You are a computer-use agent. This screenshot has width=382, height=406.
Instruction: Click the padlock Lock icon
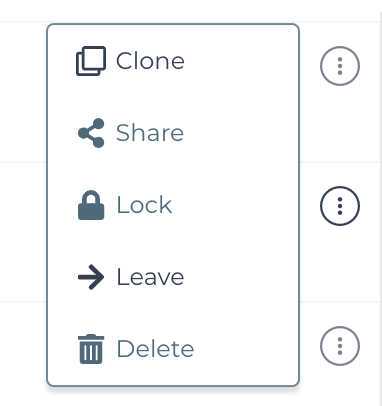[91, 205]
